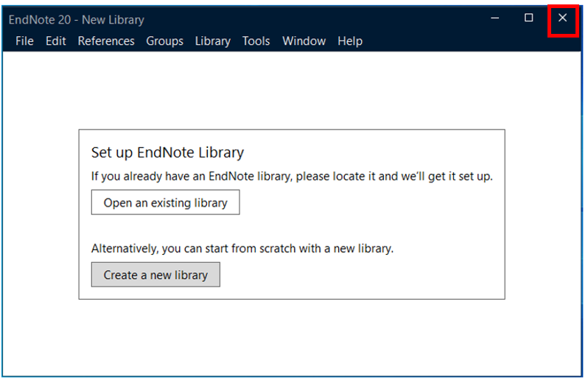Click Create a new library button

(155, 275)
